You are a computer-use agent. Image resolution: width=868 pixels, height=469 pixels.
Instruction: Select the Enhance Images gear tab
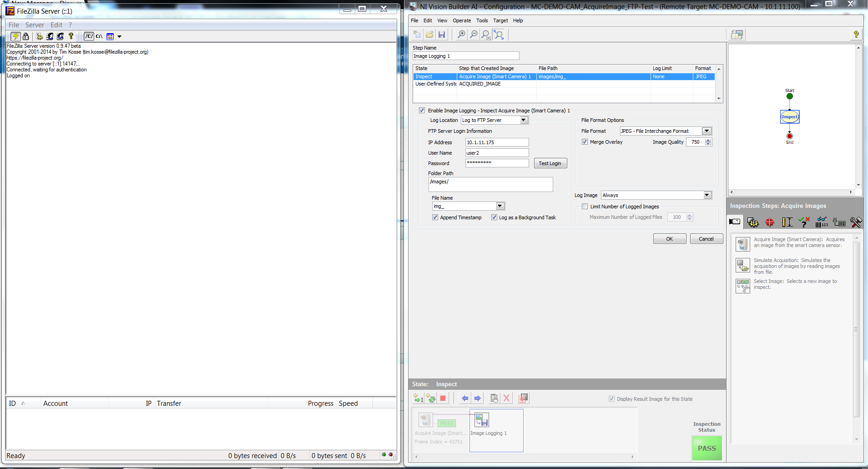point(753,222)
